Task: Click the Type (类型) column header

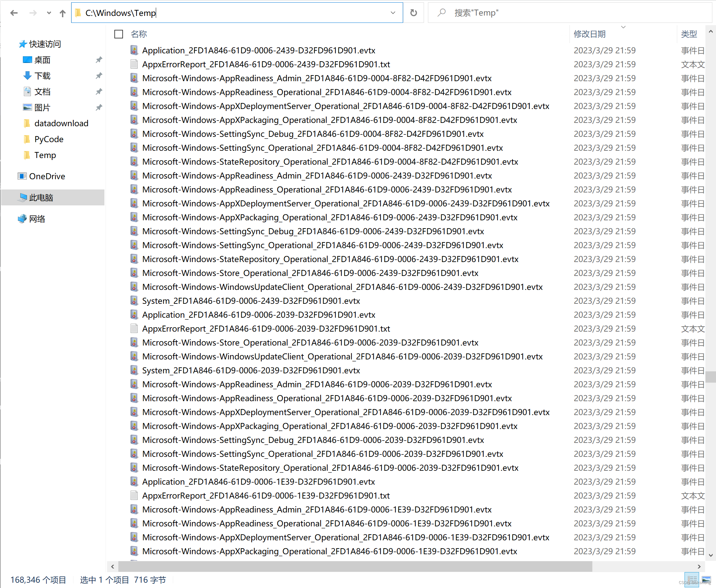Action: 689,34
